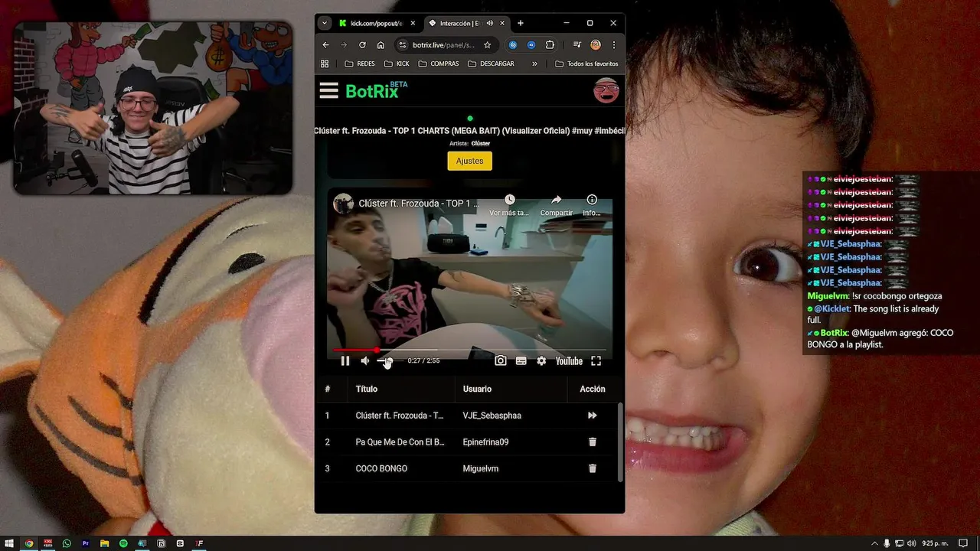
Task: Open the BotRix profile avatar
Action: (x=606, y=90)
